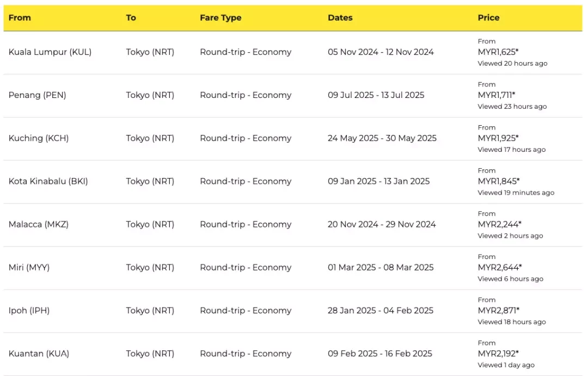Select the Kuala Lumpur (KUL) flight row

[x=293, y=52]
